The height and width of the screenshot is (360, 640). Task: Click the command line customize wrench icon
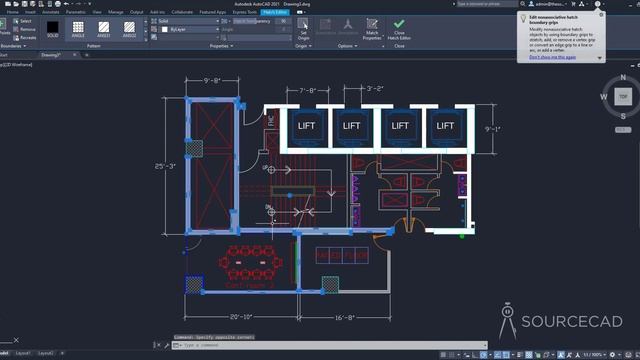pyautogui.click(x=167, y=345)
